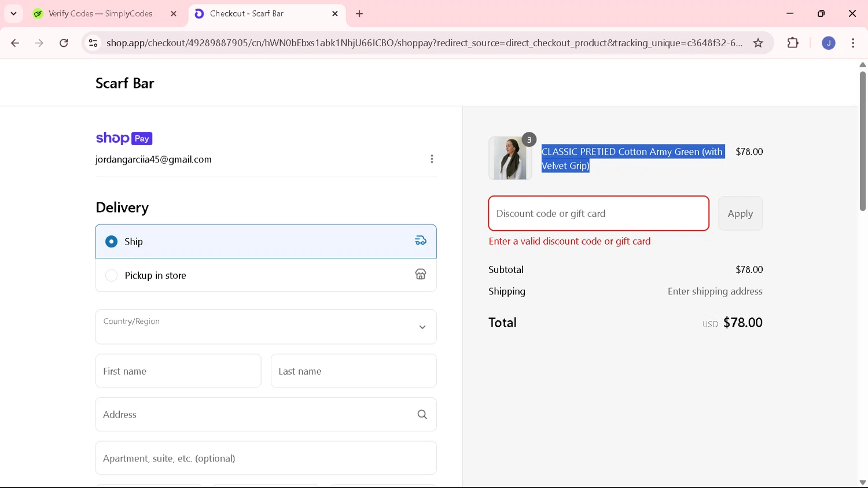Go back to the previous page
The width and height of the screenshot is (868, 488).
click(15, 43)
